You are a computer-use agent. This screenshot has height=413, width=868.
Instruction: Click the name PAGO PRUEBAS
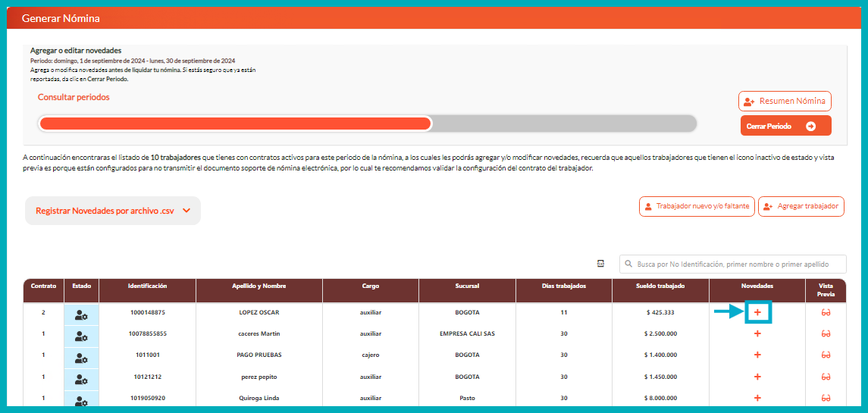tap(259, 355)
